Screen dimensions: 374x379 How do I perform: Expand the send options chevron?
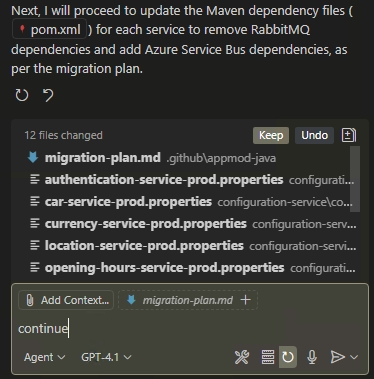click(x=354, y=357)
